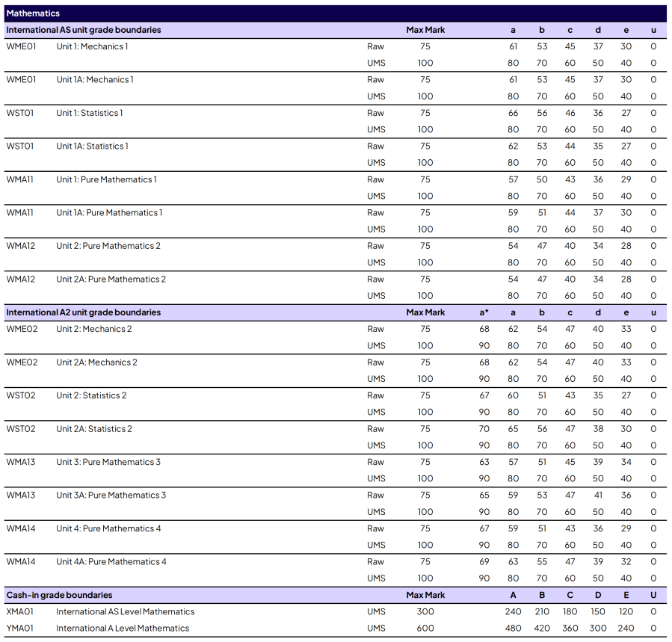Select International AS Level Mathematics text
Image resolution: width=672 pixels, height=642 pixels.
point(125,611)
